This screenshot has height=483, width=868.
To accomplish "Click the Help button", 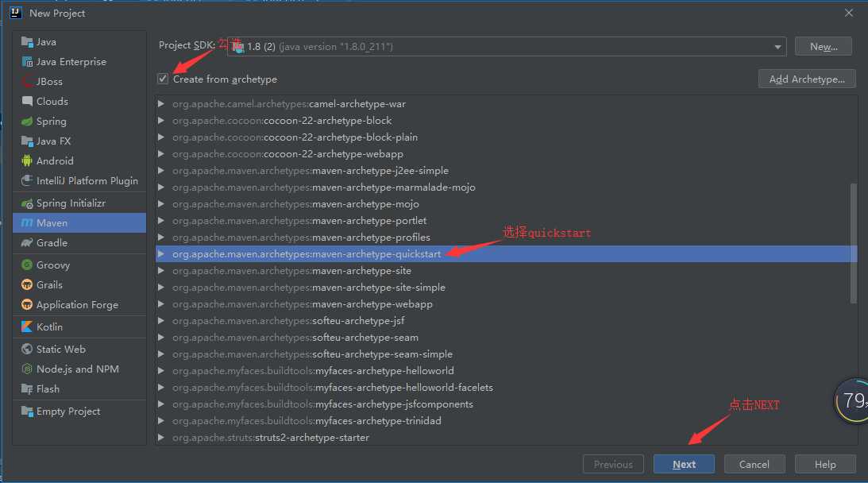I will click(825, 464).
